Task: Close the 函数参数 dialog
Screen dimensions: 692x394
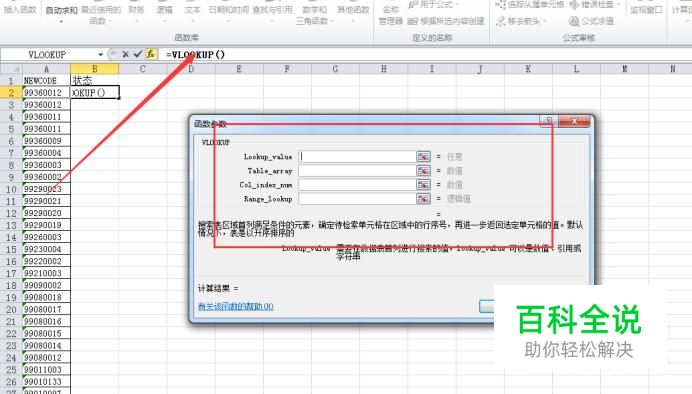Action: (x=574, y=121)
